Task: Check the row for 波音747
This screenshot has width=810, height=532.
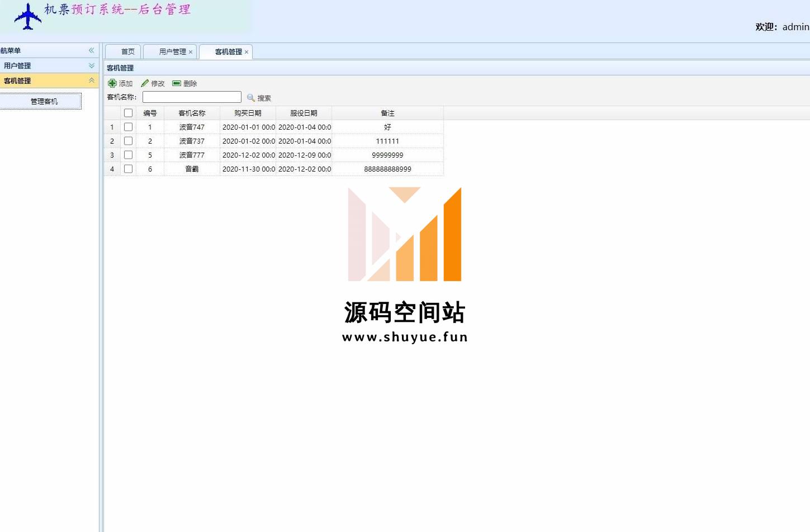Action: click(128, 127)
